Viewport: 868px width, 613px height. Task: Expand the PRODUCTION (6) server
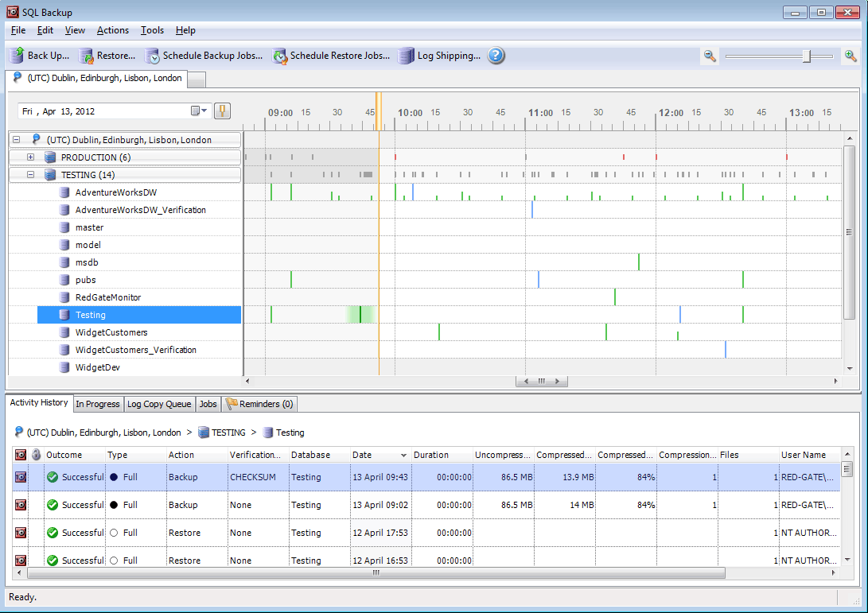click(31, 157)
